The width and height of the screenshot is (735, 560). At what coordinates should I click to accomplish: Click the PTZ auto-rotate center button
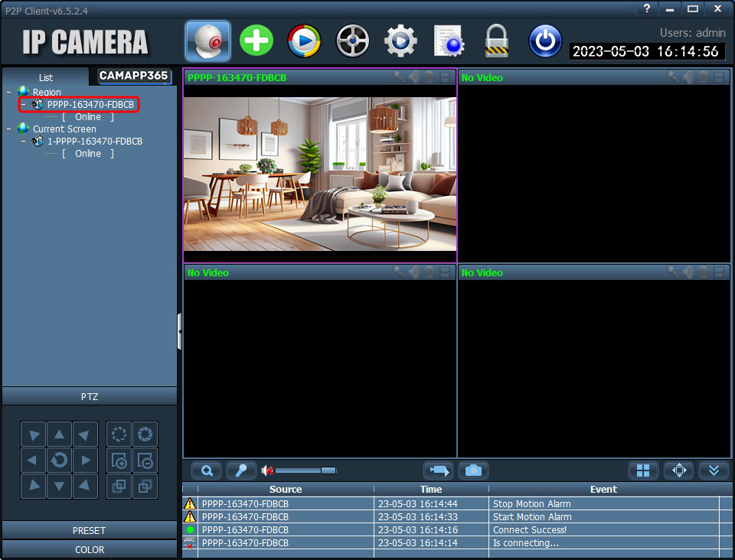(x=59, y=461)
